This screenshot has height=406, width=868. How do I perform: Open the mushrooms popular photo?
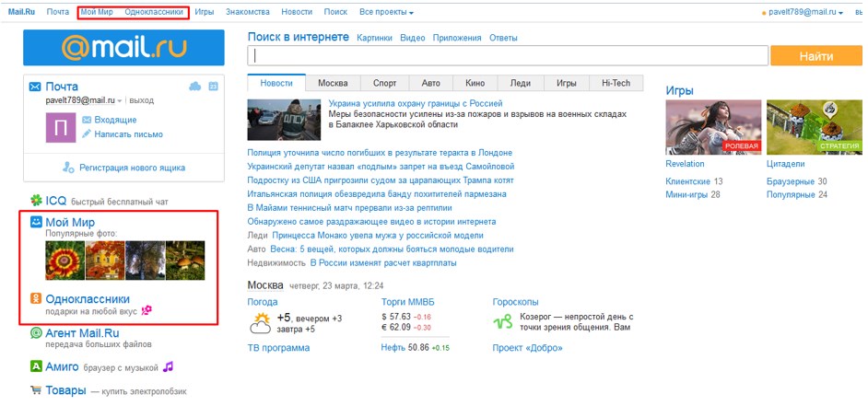click(x=185, y=260)
